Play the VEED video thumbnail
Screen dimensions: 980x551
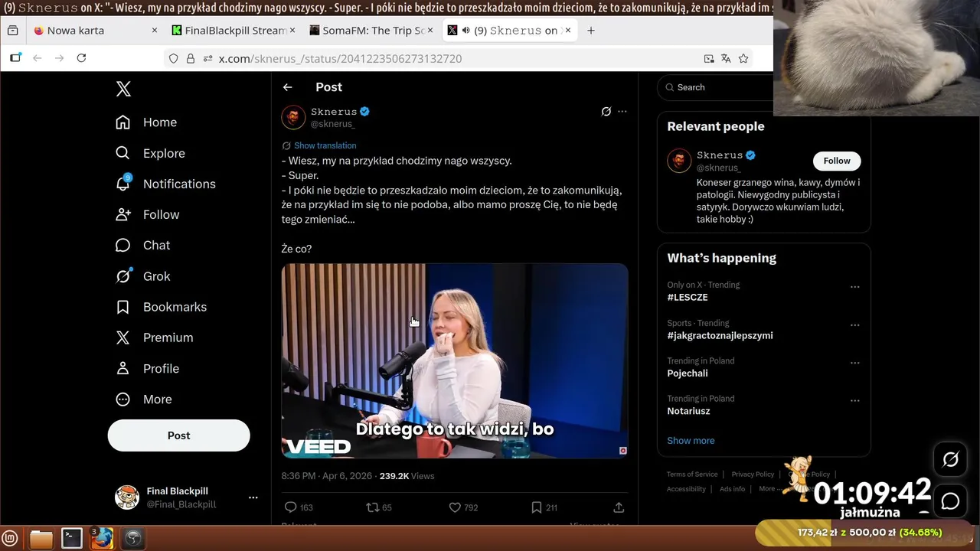[x=455, y=361]
